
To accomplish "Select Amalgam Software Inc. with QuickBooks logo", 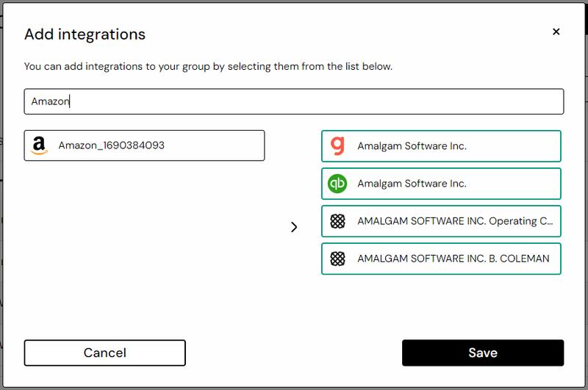I will click(x=441, y=184).
